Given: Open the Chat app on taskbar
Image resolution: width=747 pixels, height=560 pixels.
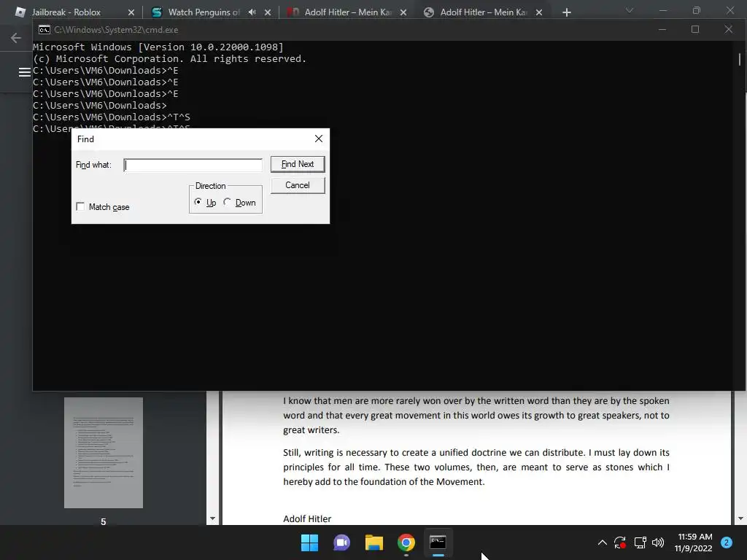Looking at the screenshot, I should (341, 542).
